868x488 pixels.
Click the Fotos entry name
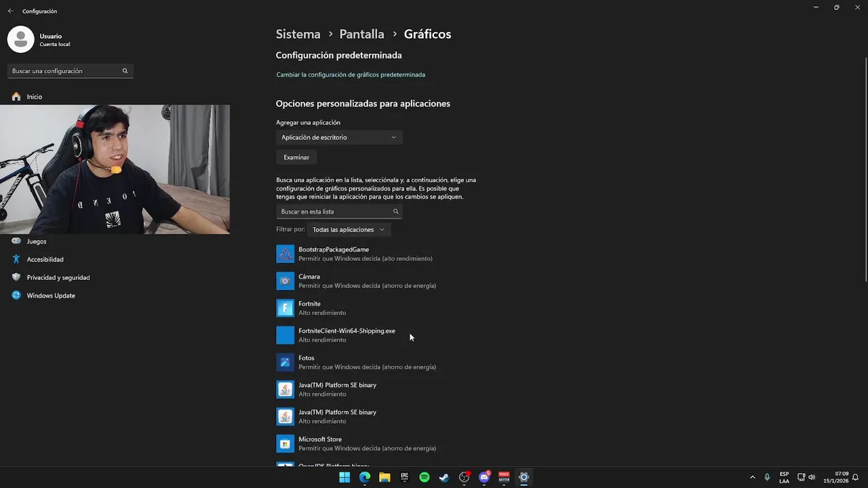[x=307, y=358]
